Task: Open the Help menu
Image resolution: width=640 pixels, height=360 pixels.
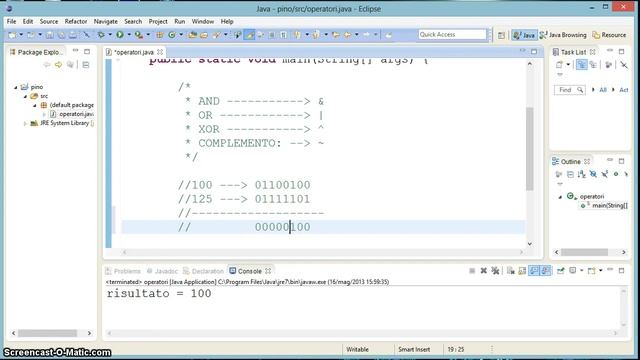Action: click(227, 21)
